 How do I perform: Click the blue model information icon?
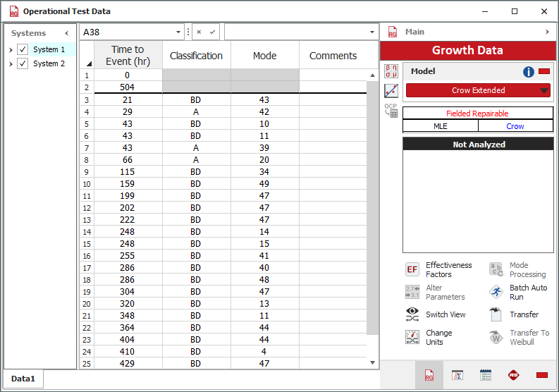(x=529, y=72)
